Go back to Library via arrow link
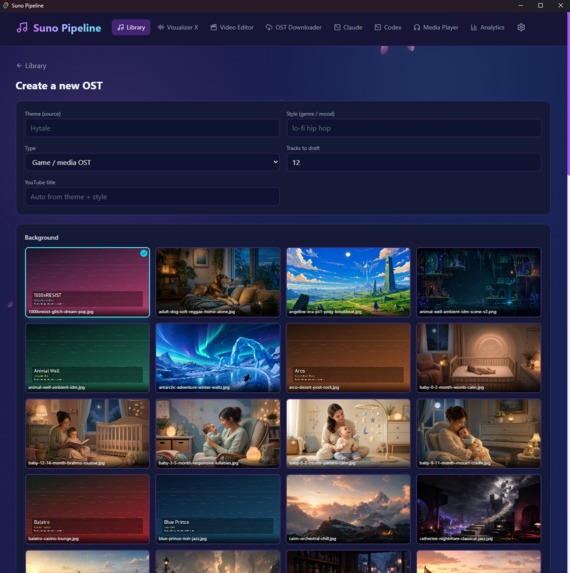570x573 pixels. [31, 66]
